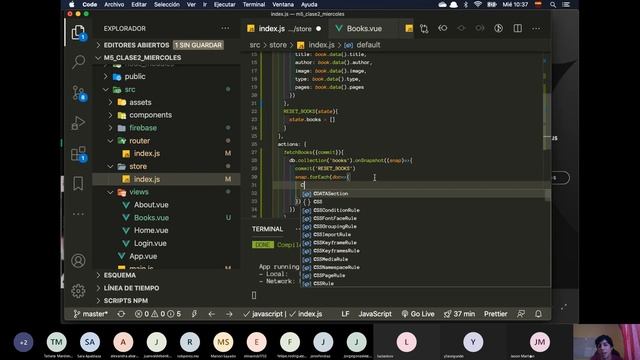
Task: Open notifications bell in status bar
Action: point(538,314)
